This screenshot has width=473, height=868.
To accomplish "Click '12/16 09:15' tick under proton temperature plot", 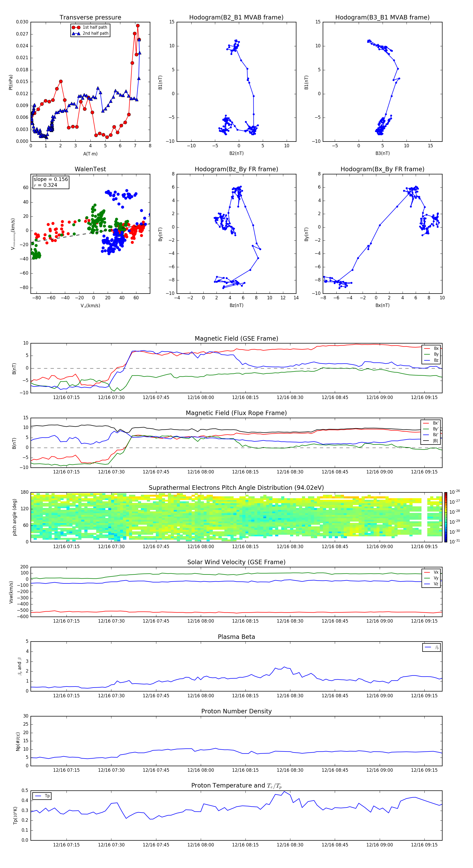I will tap(424, 845).
